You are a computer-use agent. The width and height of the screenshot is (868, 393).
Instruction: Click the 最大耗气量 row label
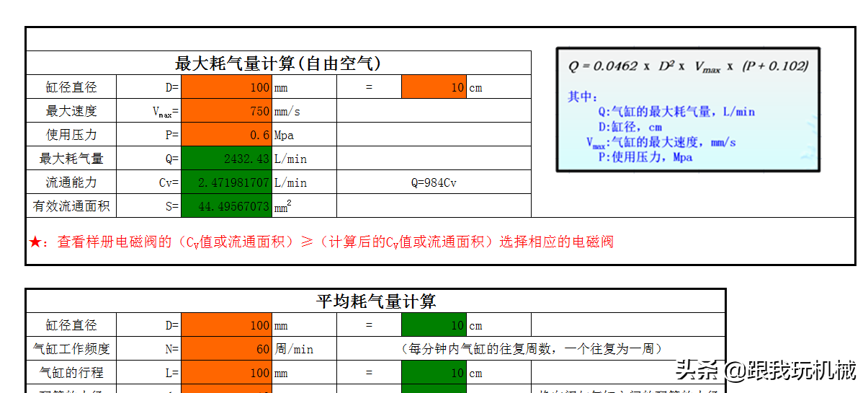tap(71, 159)
